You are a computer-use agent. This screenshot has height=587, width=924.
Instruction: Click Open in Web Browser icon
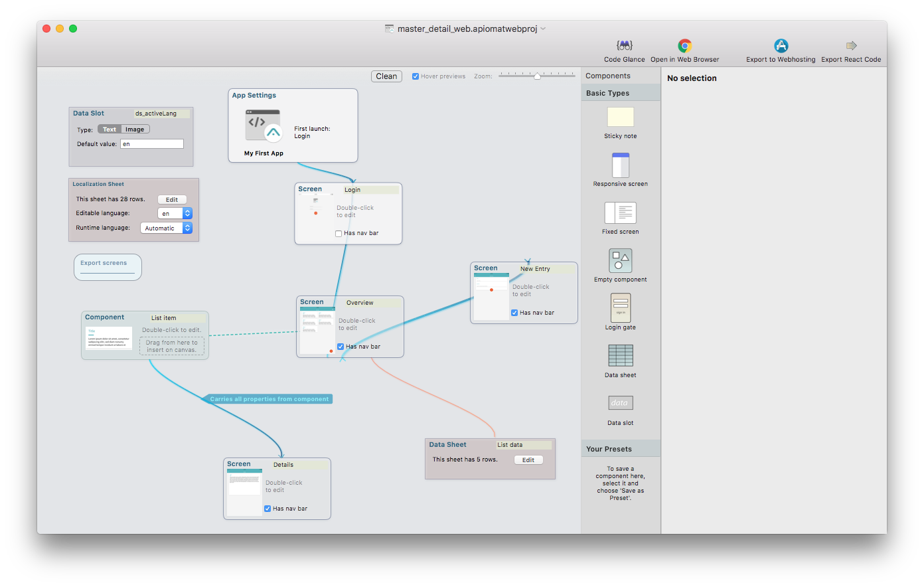click(x=684, y=46)
